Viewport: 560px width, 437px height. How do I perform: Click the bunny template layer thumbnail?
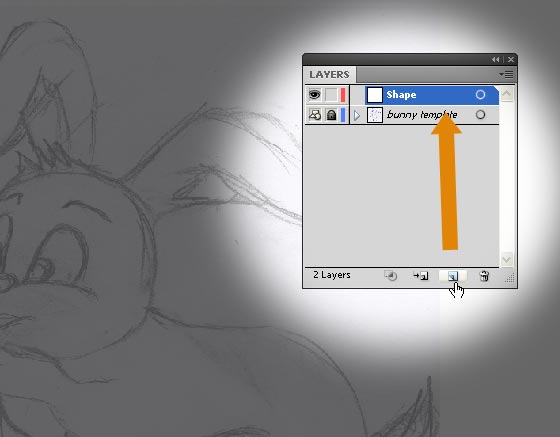coord(375,115)
